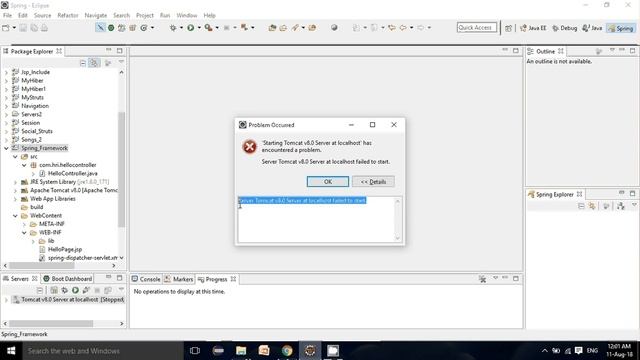Click the Open Type folder icon in toolbar
This screenshot has width=640, height=360.
point(272,28)
